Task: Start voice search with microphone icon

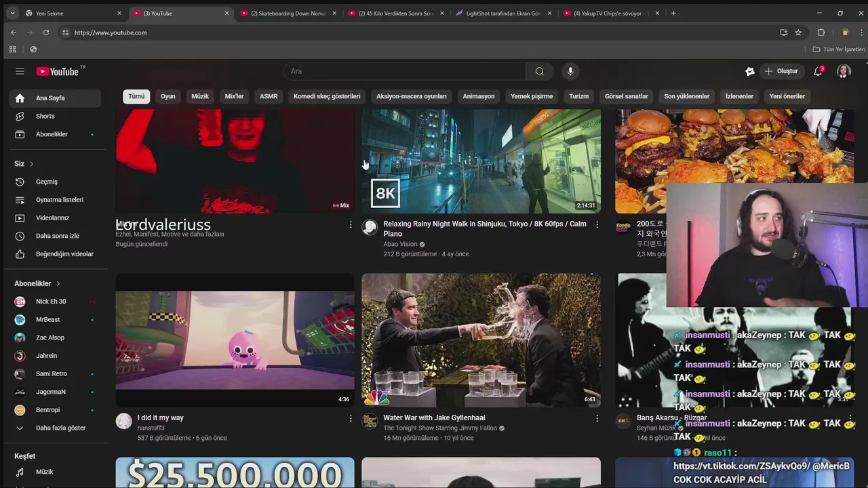Action: pos(570,71)
